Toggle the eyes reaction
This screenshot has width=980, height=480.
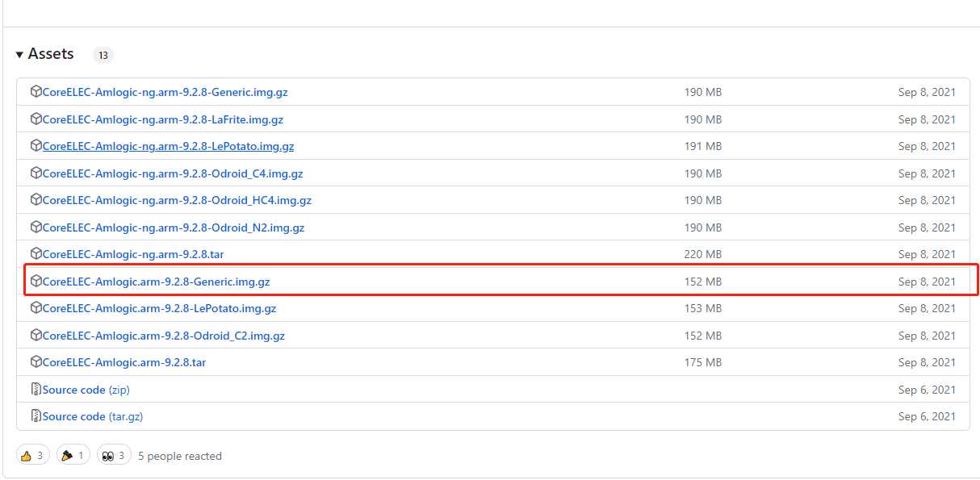click(x=114, y=456)
